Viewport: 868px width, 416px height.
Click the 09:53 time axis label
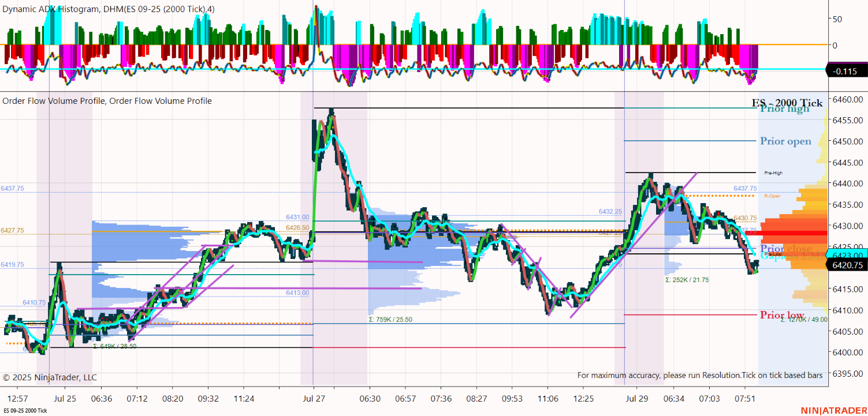[x=512, y=399]
